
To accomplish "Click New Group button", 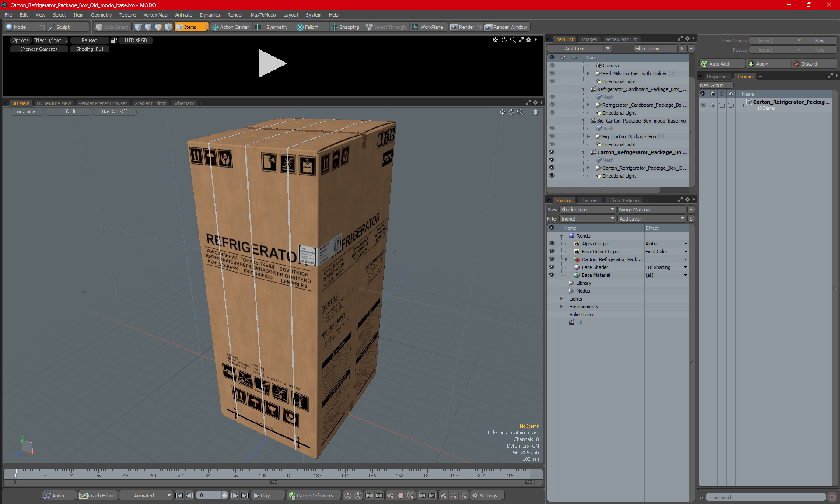I will click(x=716, y=85).
